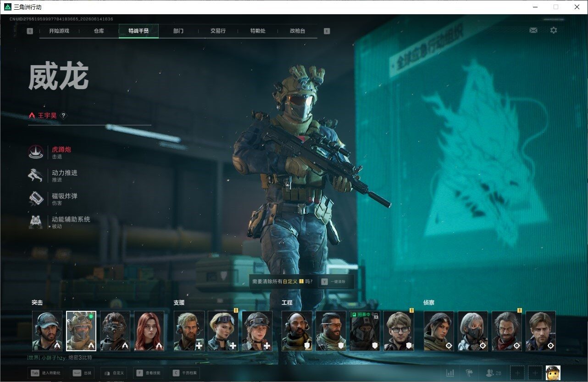The height and width of the screenshot is (382, 588).
Task: Select the 动力推进 skill icon
Action: 36,176
